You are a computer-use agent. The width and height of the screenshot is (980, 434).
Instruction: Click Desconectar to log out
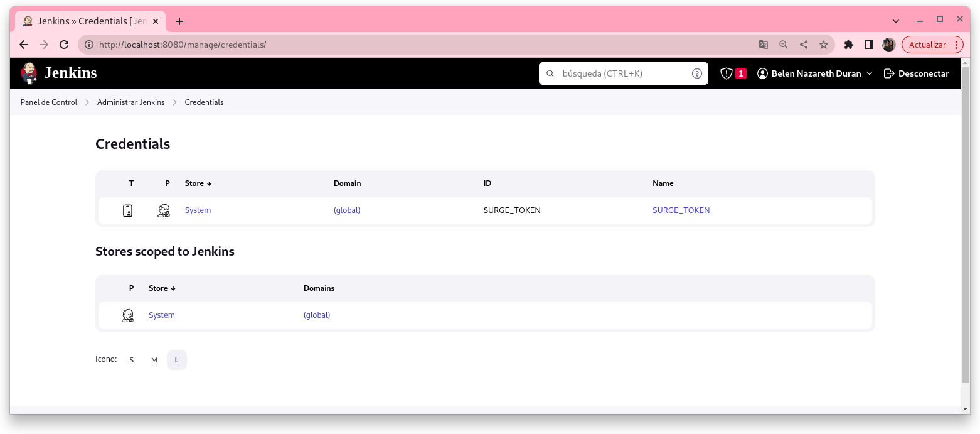tap(916, 73)
